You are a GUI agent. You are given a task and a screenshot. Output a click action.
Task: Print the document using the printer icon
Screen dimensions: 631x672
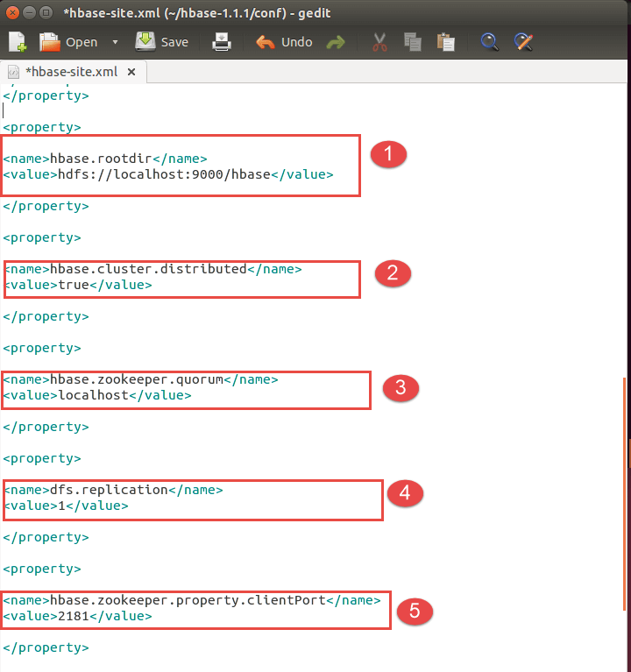[x=223, y=41]
